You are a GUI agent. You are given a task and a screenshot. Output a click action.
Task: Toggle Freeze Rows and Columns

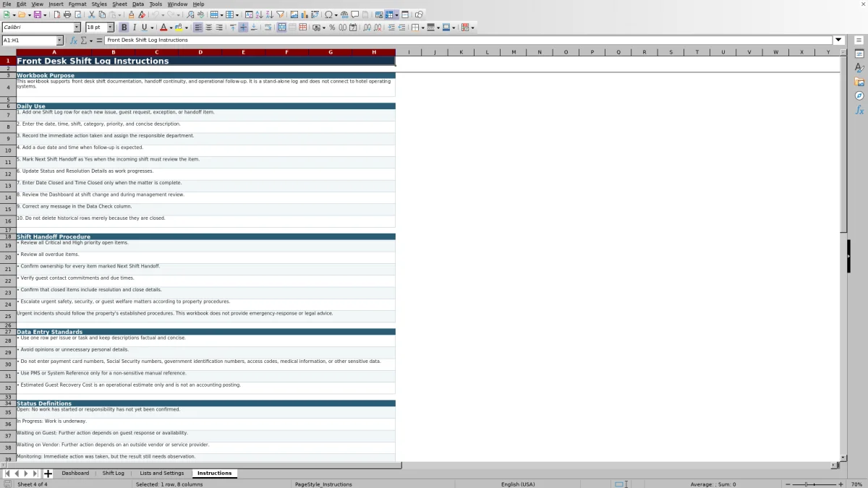[x=390, y=14]
